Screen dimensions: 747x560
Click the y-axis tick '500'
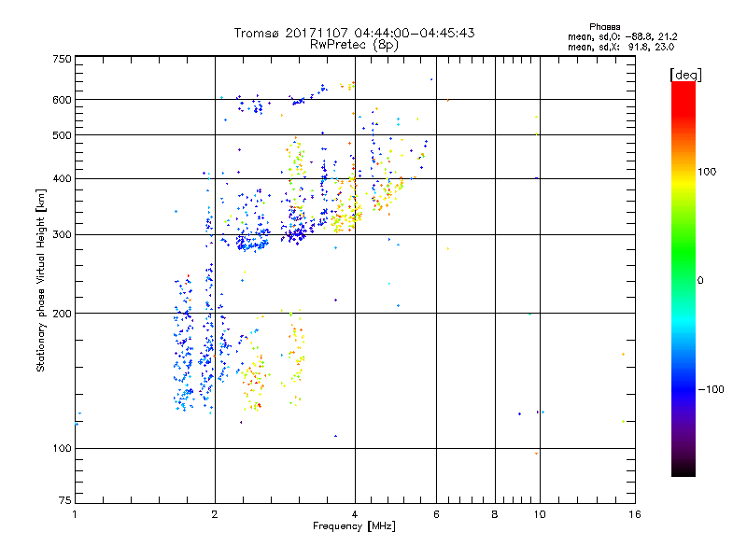click(62, 135)
